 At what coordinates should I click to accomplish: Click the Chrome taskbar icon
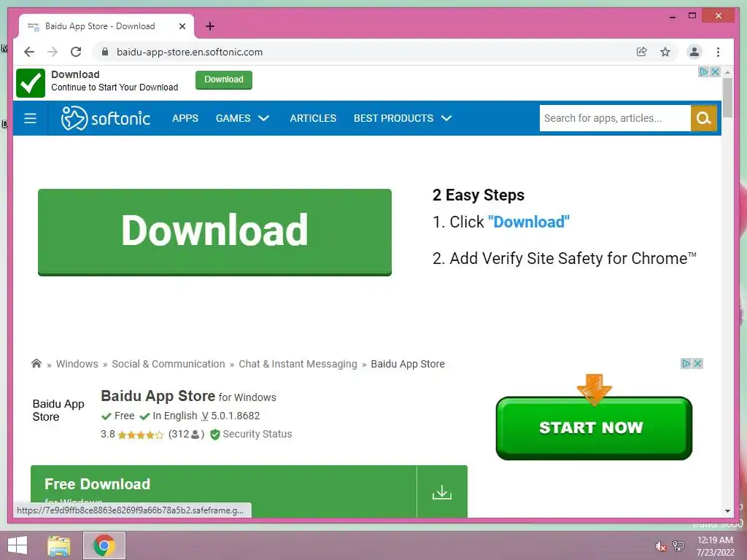click(104, 545)
